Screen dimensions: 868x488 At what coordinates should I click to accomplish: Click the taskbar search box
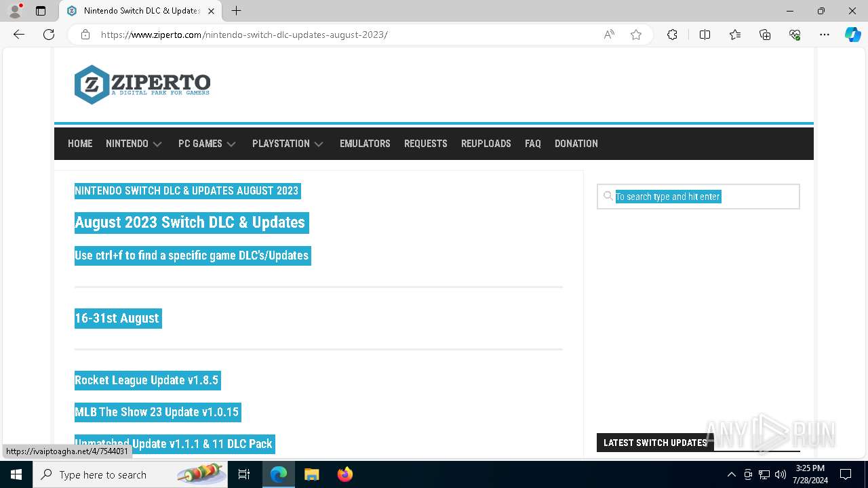tap(131, 474)
